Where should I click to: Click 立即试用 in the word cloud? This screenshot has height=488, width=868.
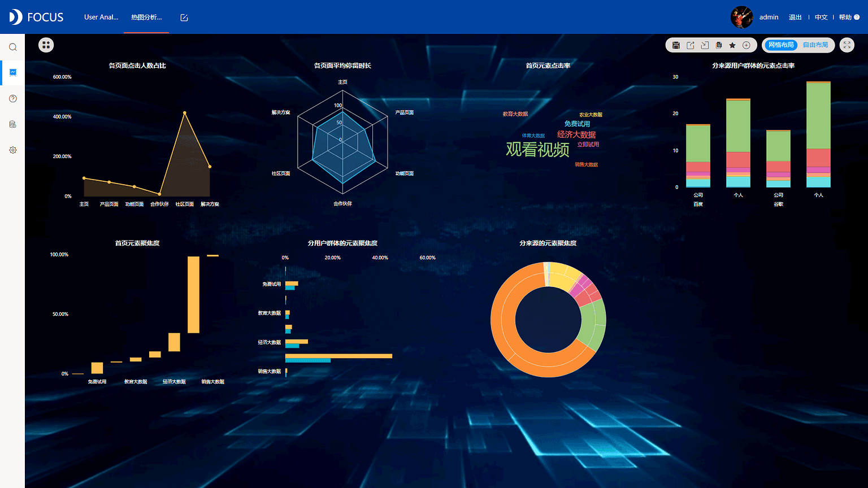point(588,145)
